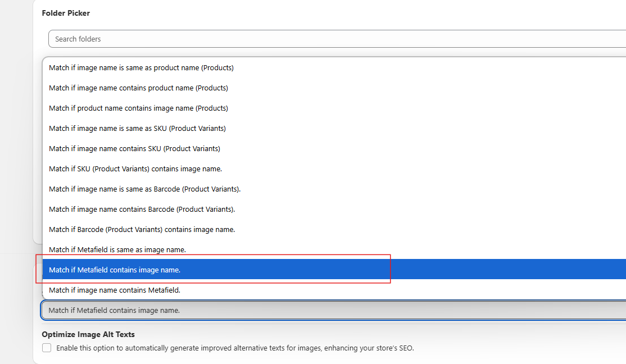Select "image name is same as SKU" option
This screenshot has width=626, height=364.
pyautogui.click(x=137, y=129)
